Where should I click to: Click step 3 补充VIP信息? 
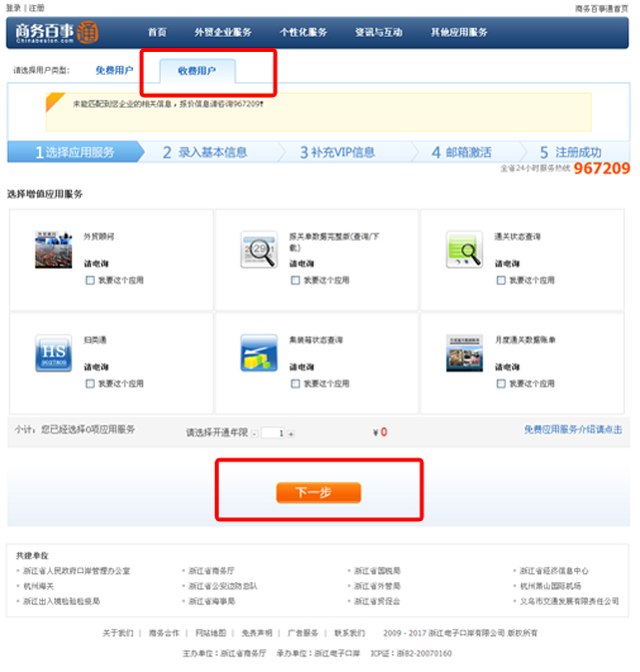337,152
